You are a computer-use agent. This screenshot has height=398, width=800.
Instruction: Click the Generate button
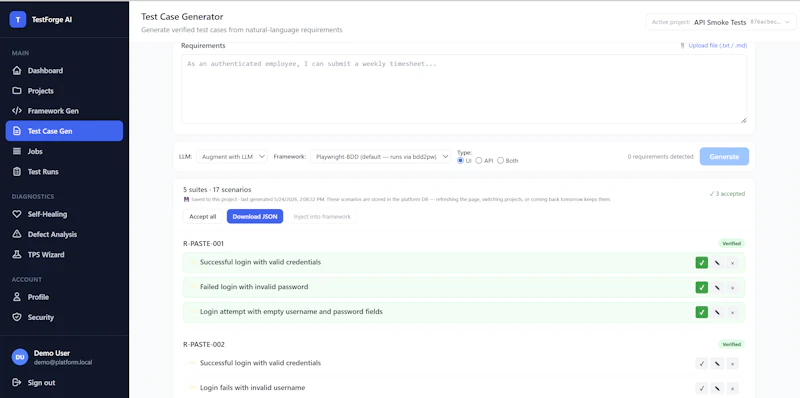724,157
